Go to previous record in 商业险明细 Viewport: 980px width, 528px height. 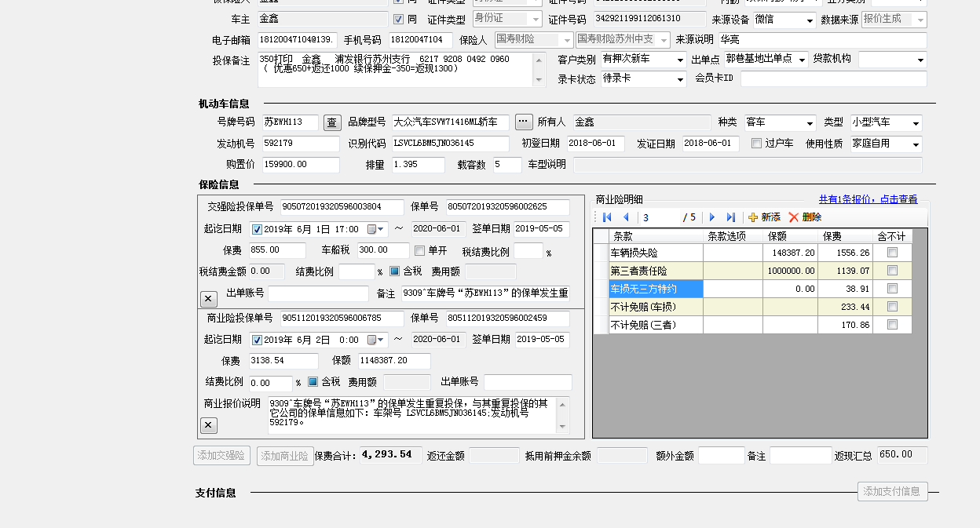point(626,217)
